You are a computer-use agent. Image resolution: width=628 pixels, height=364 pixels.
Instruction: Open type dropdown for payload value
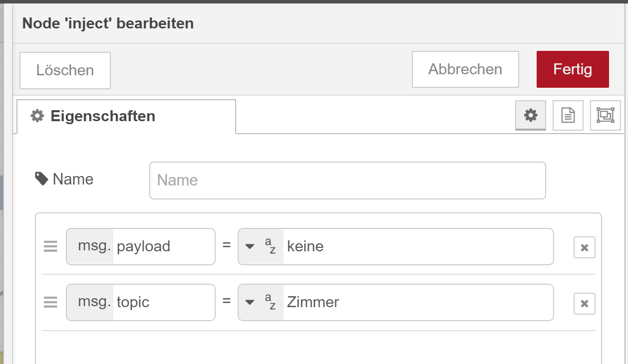tap(250, 247)
